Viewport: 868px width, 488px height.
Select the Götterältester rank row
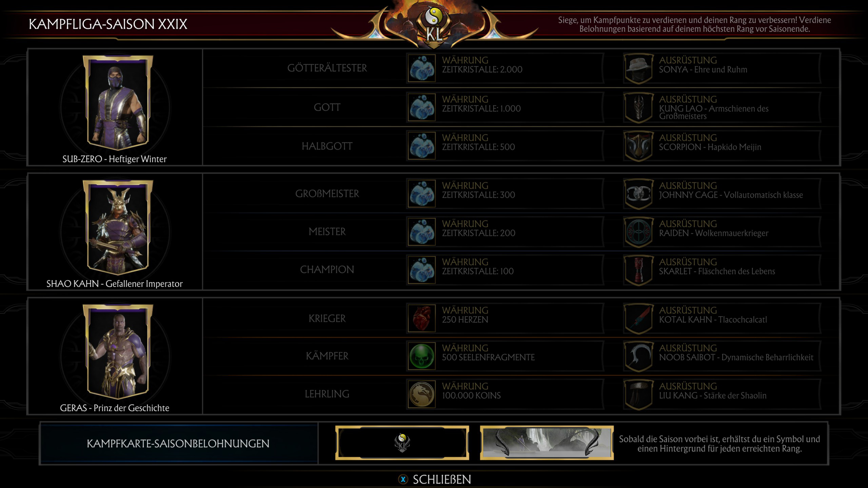521,68
